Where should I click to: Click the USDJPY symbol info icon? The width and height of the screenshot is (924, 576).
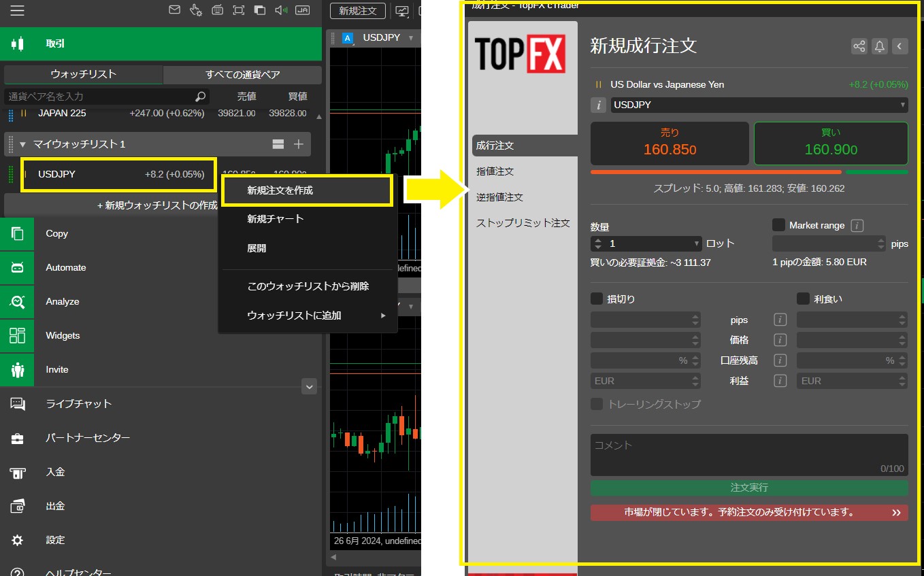(599, 105)
